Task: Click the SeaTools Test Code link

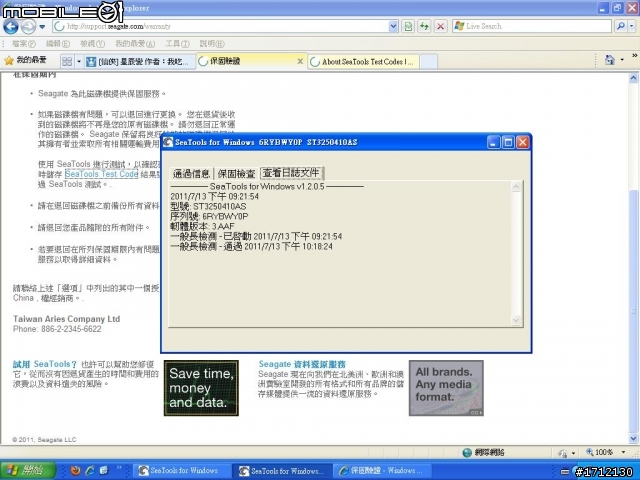Action: point(101,174)
